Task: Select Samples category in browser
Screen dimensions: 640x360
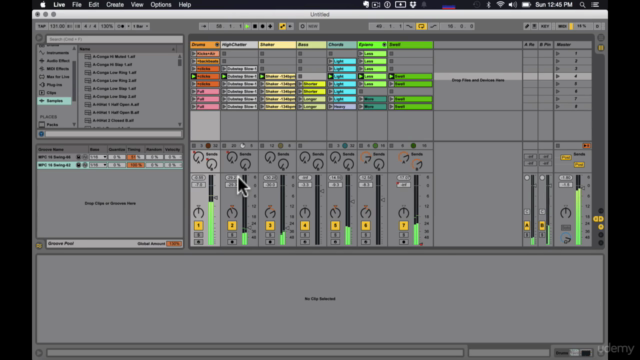Action: 54,100
